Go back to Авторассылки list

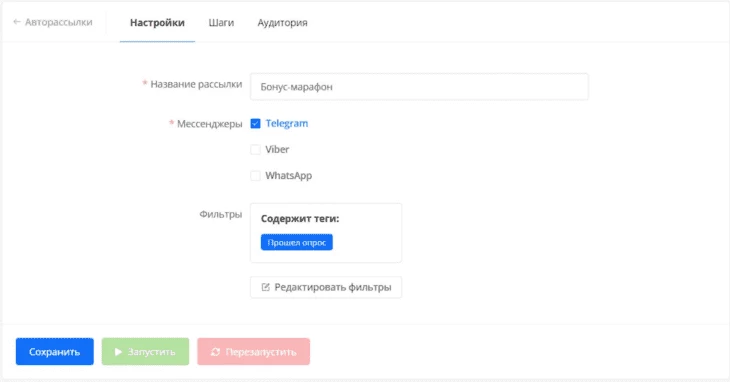click(x=53, y=22)
